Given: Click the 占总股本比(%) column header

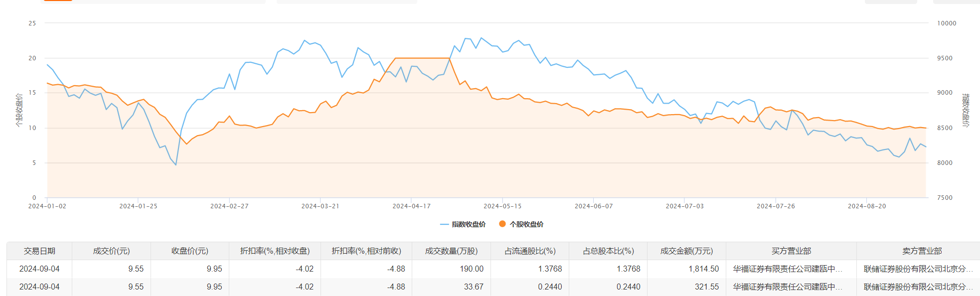Looking at the screenshot, I should point(608,251).
